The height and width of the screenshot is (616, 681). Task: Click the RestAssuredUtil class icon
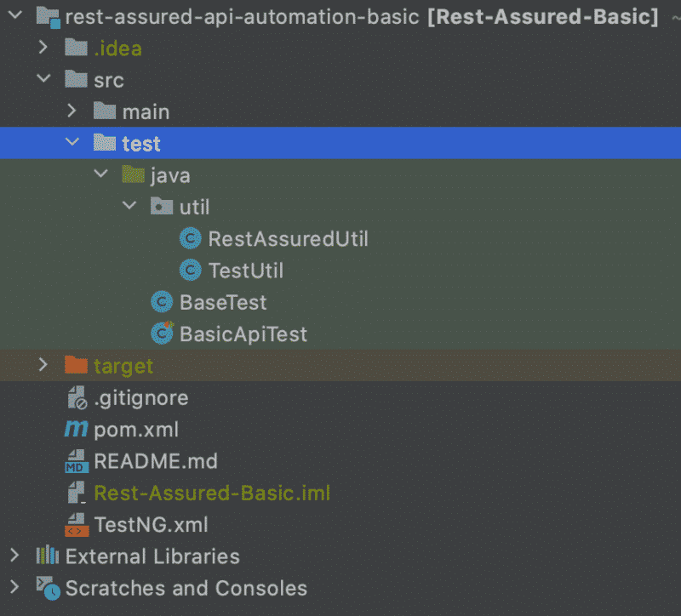[191, 239]
